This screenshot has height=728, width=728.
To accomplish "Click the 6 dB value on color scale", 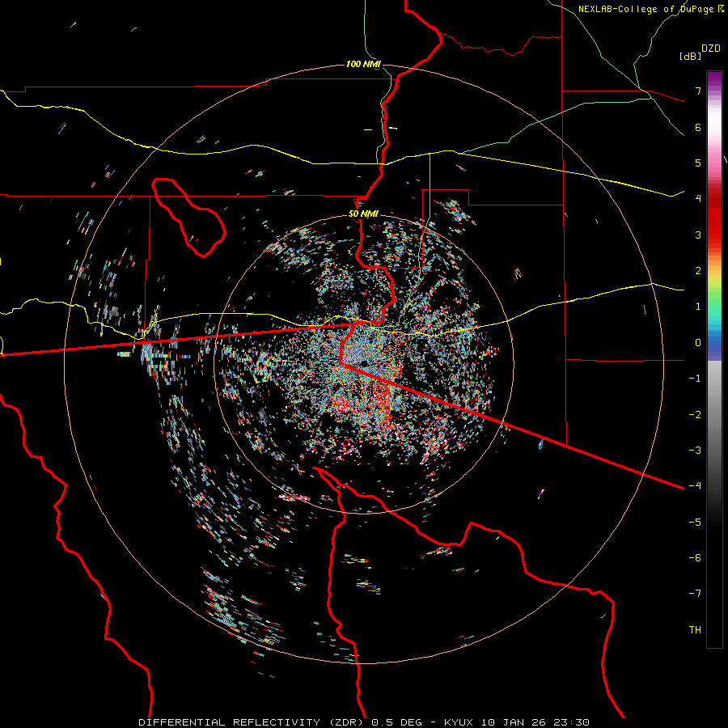I will [698, 127].
